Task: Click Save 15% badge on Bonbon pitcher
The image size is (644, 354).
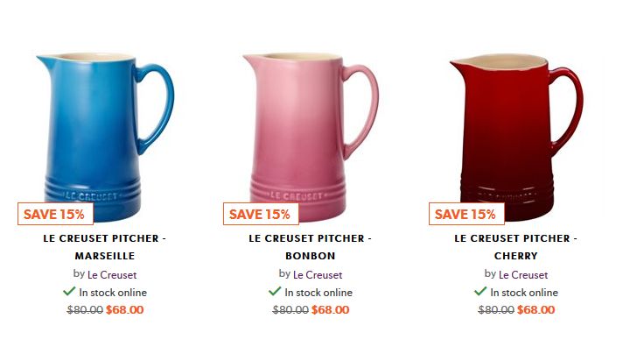Action: pos(261,214)
